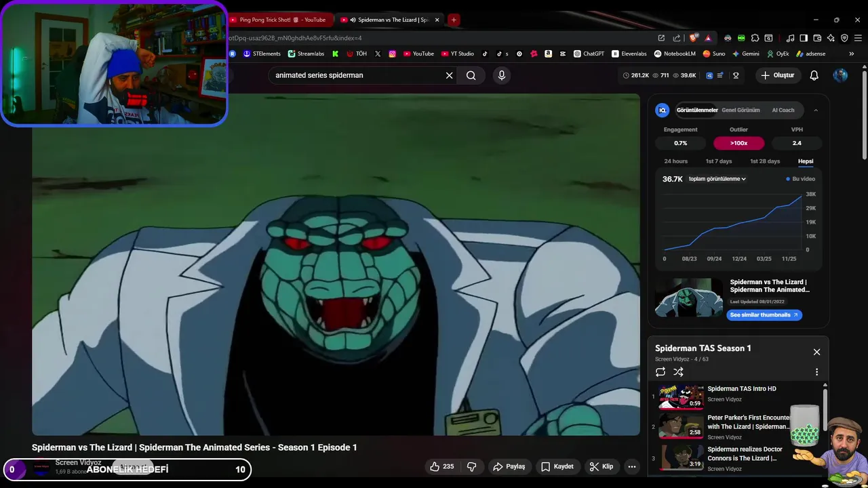Image resolution: width=868 pixels, height=488 pixels.
Task: Click See similar thumbnails button
Action: coord(764,314)
